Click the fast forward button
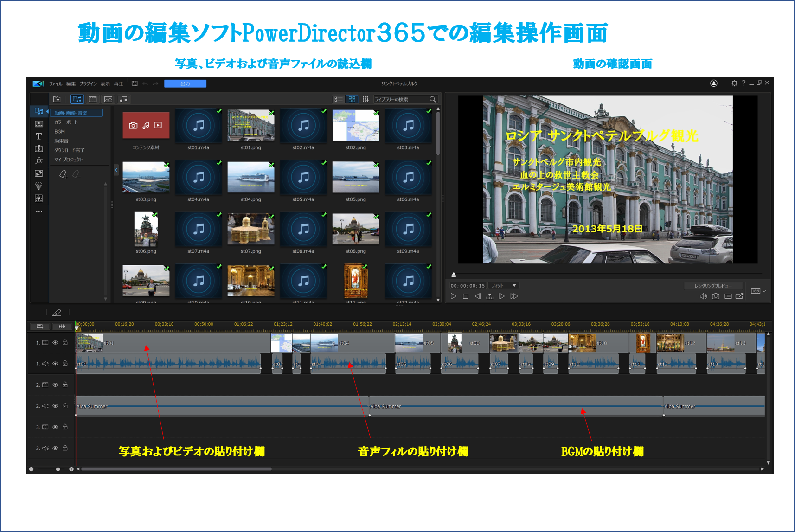The image size is (795, 532). pos(514,296)
